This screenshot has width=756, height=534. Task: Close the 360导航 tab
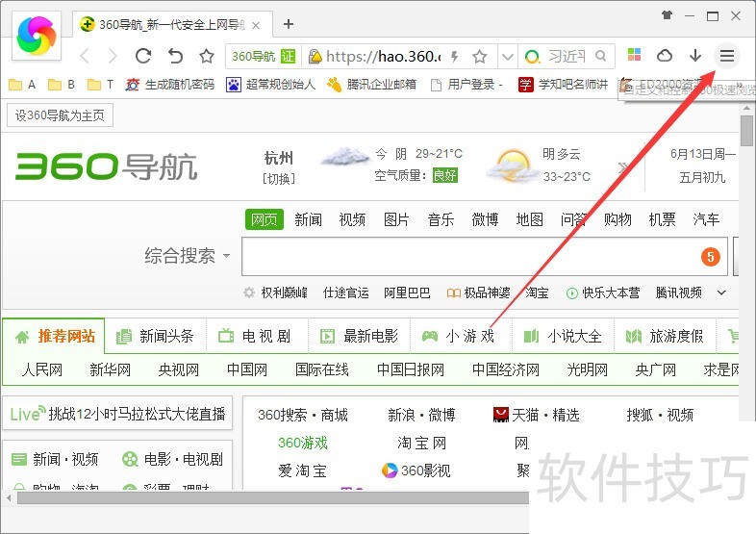[256, 25]
